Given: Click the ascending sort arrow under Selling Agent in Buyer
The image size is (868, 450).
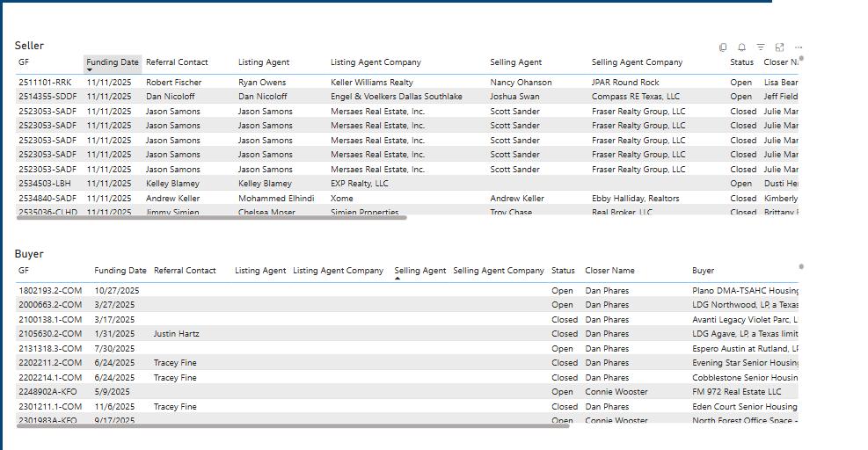Looking at the screenshot, I should tap(398, 279).
